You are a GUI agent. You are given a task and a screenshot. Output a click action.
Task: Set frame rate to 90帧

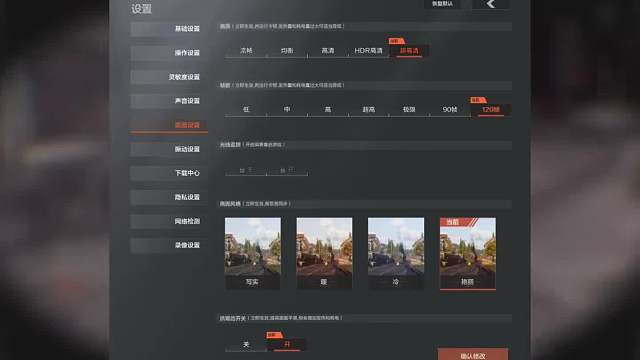point(450,109)
